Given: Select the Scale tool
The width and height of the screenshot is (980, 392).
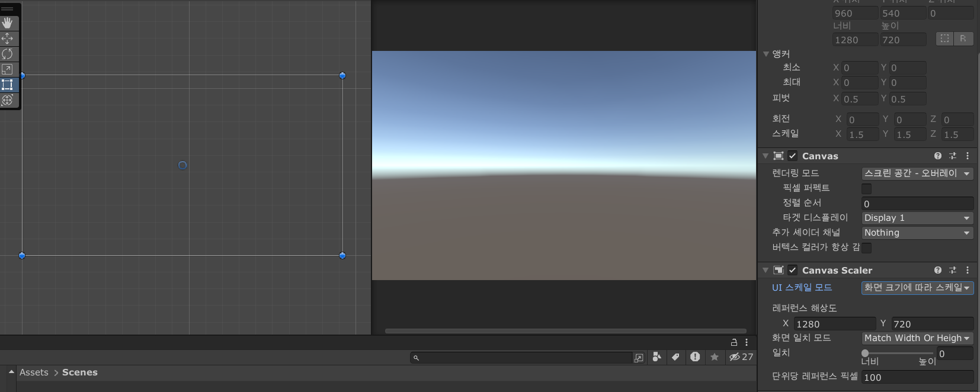Looking at the screenshot, I should [x=8, y=69].
